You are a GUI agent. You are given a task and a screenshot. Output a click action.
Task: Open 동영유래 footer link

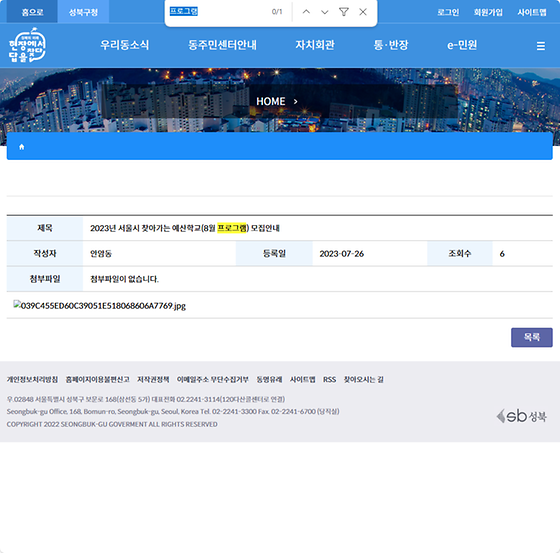[x=269, y=379]
